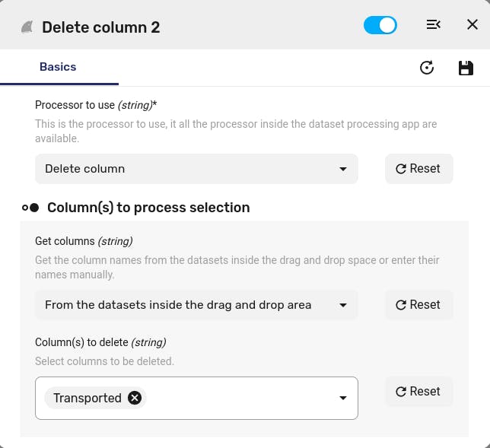Expand the Column(s) to delete dropdown arrow
The width and height of the screenshot is (490, 448).
(x=343, y=398)
